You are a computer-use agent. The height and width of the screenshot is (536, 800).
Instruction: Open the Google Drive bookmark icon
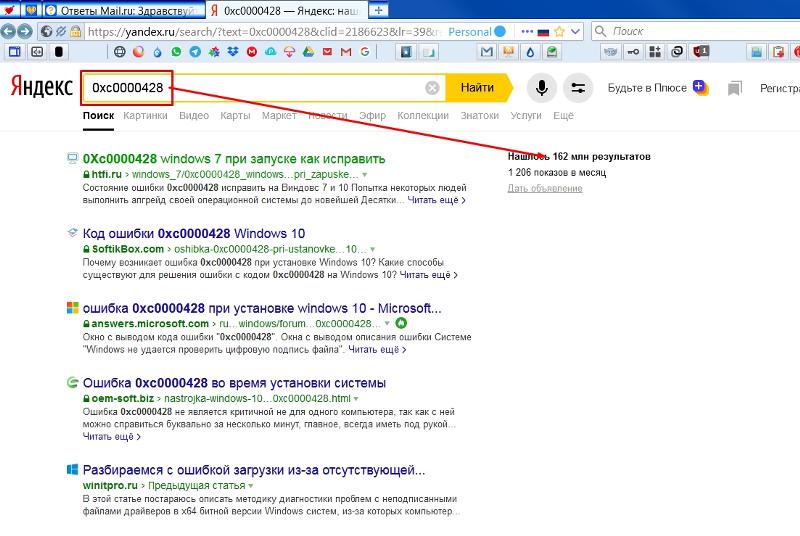coord(308,52)
